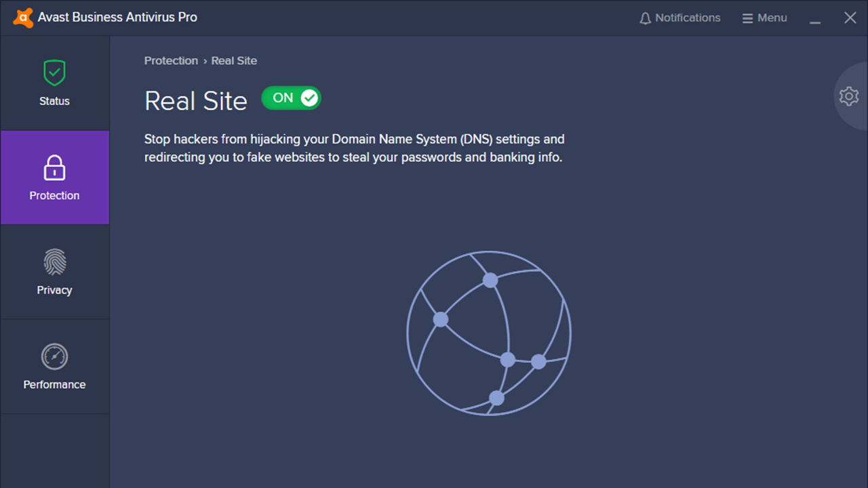Image resolution: width=868 pixels, height=488 pixels.
Task: Open the Menu hamburger button
Action: 765,18
